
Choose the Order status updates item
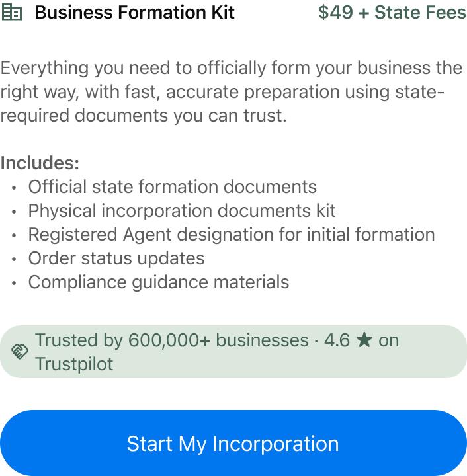tap(116, 258)
